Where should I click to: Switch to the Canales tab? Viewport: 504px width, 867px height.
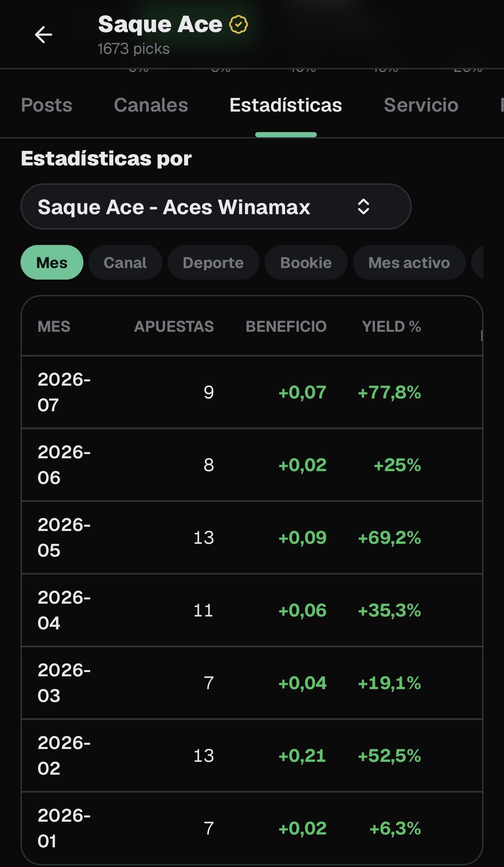click(151, 105)
